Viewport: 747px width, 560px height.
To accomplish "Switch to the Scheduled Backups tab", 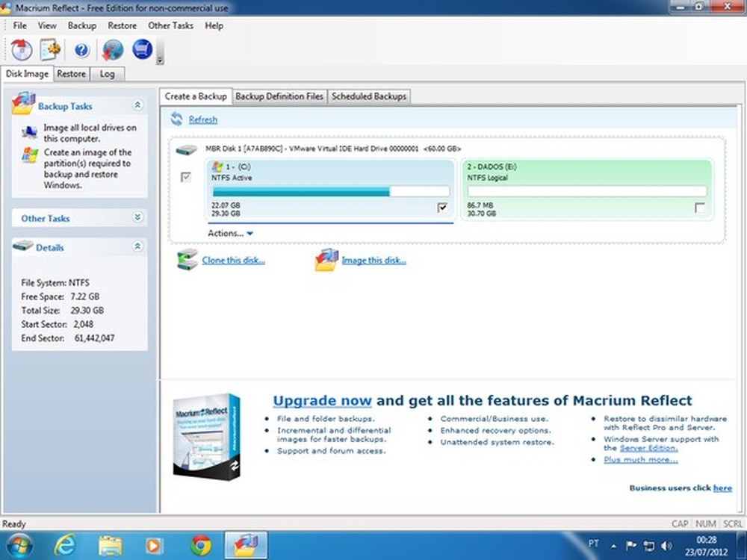I will tap(369, 96).
